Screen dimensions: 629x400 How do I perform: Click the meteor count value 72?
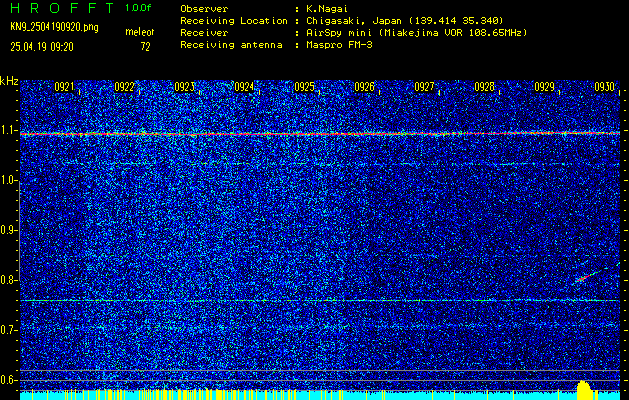145,47
